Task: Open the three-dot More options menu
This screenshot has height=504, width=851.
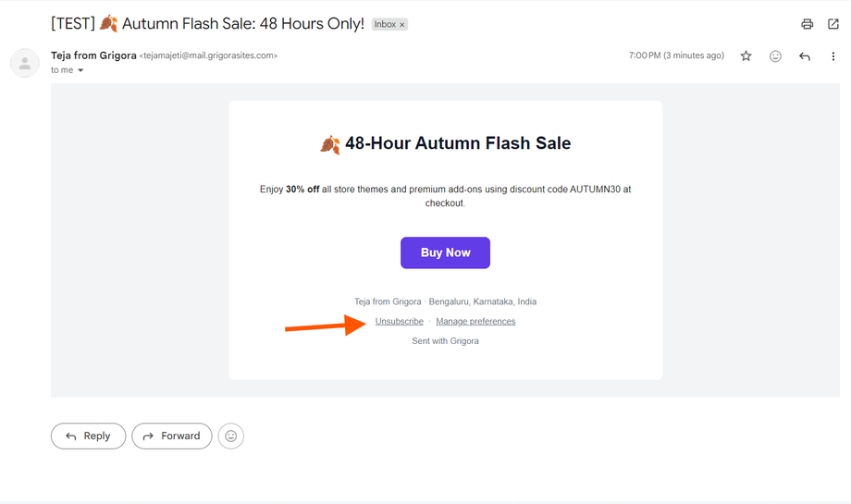Action: [833, 55]
